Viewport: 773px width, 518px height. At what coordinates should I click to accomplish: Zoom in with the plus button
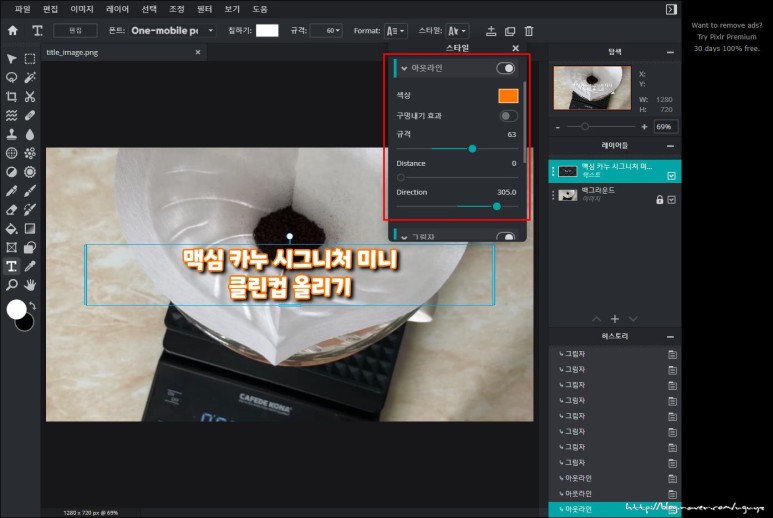pyautogui.click(x=644, y=127)
